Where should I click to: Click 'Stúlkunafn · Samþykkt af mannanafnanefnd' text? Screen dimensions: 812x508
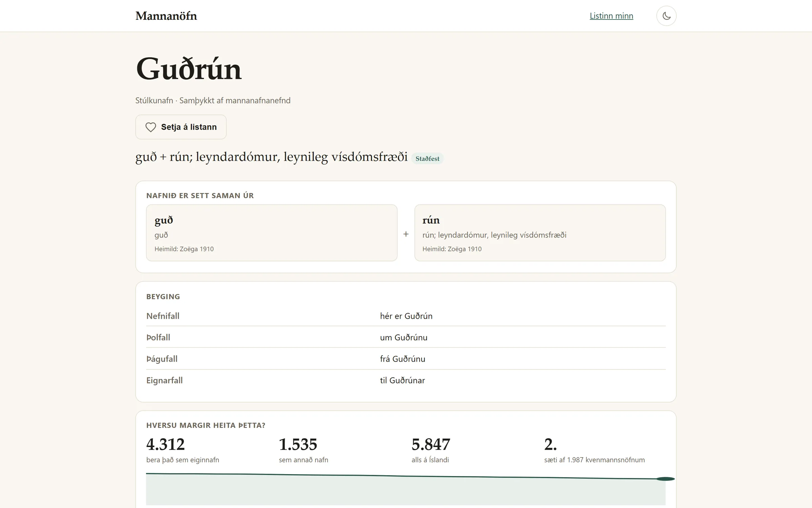click(213, 101)
